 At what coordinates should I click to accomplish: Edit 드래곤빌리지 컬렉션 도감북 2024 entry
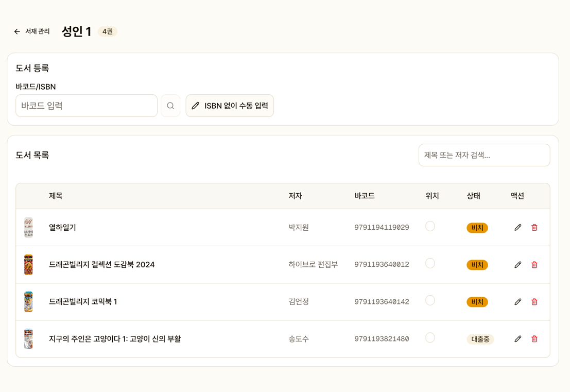(517, 265)
